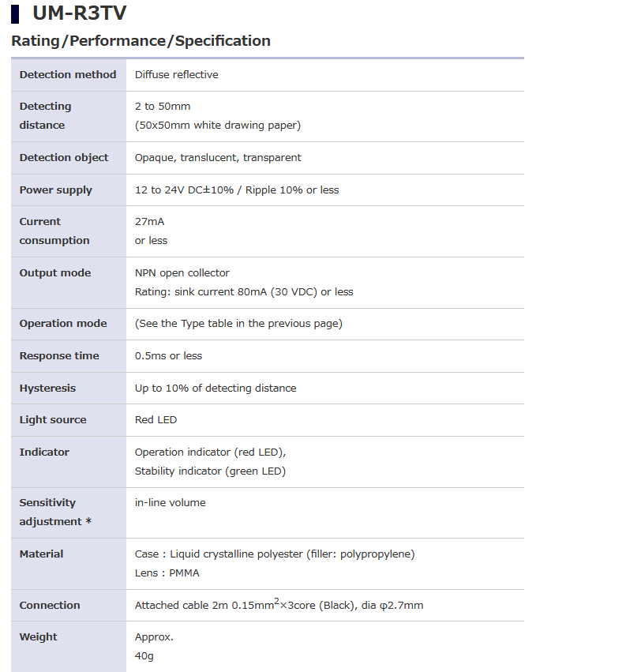Image resolution: width=630 pixels, height=672 pixels.
Task: Click the Diffuse reflective value
Action: pos(177,75)
